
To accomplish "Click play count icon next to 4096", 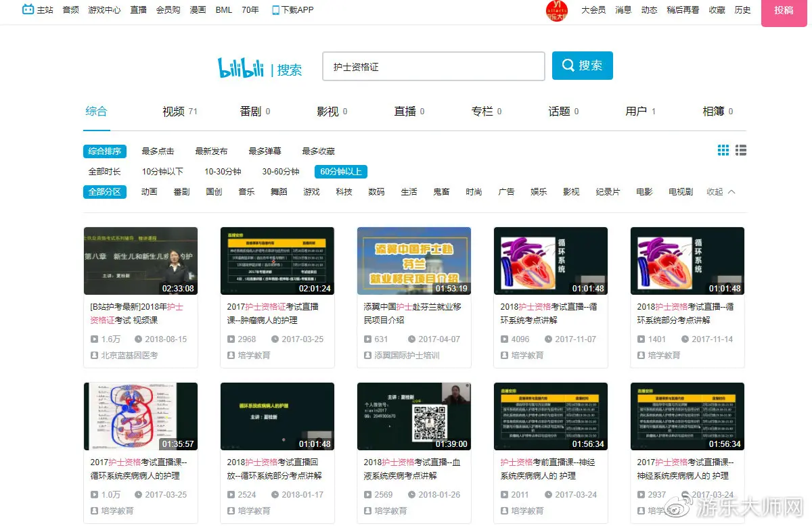I will click(504, 339).
